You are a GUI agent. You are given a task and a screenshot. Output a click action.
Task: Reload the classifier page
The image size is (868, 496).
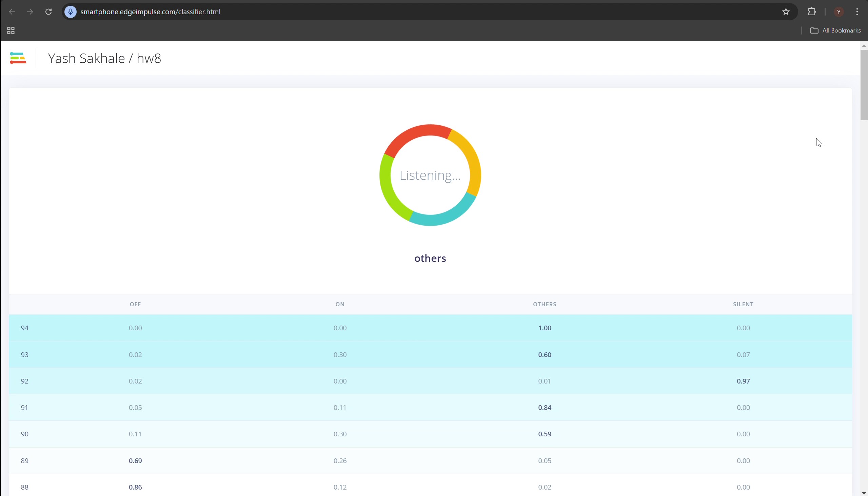pyautogui.click(x=48, y=12)
